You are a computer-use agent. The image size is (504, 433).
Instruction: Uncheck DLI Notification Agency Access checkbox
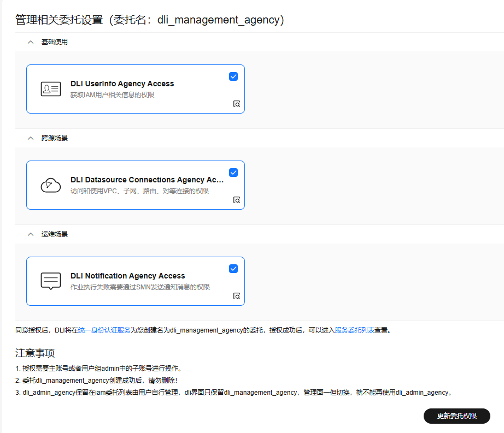click(x=233, y=269)
